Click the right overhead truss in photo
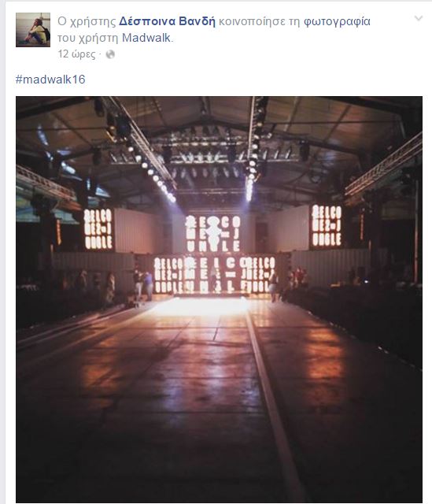This screenshot has height=504, width=432. [383, 170]
